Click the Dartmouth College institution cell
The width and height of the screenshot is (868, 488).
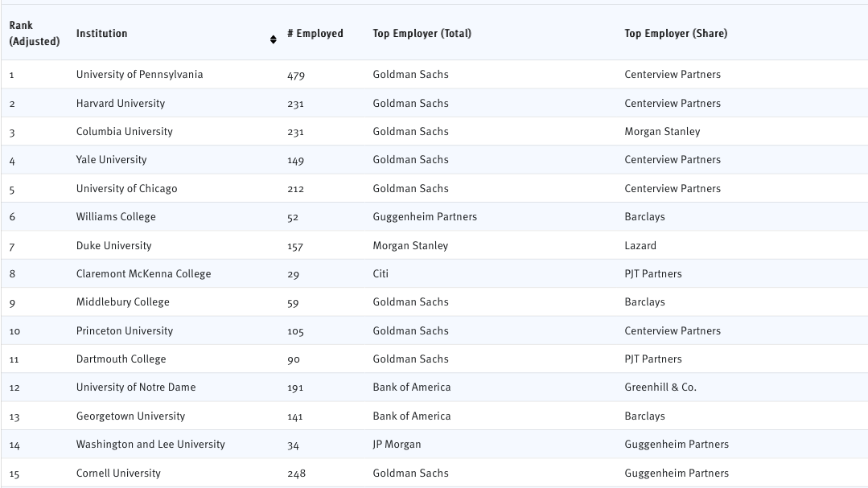pyautogui.click(x=121, y=359)
